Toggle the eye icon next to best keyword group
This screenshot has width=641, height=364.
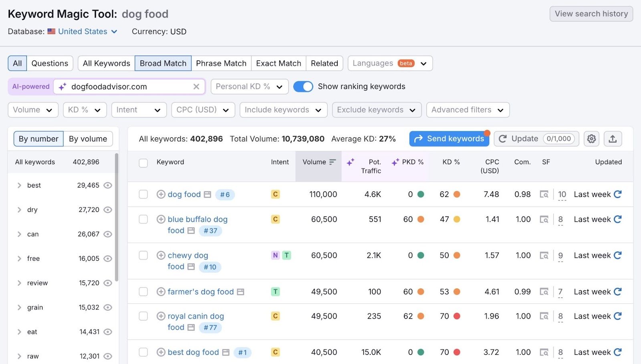[107, 185]
